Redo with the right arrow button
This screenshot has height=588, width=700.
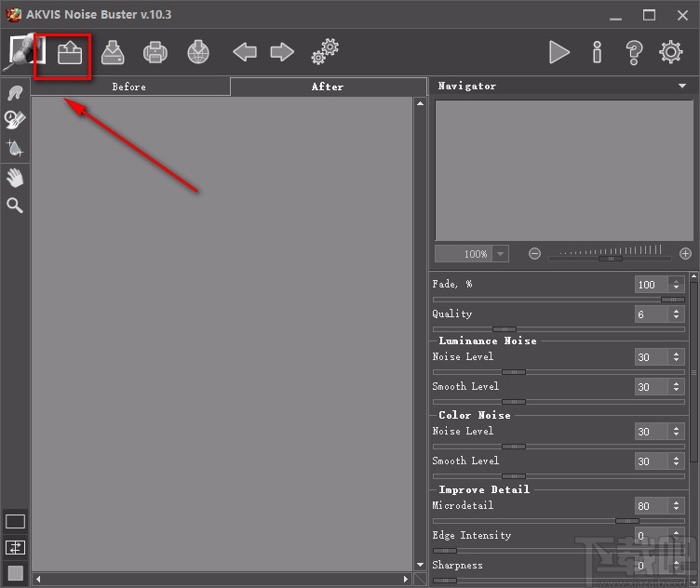(282, 52)
